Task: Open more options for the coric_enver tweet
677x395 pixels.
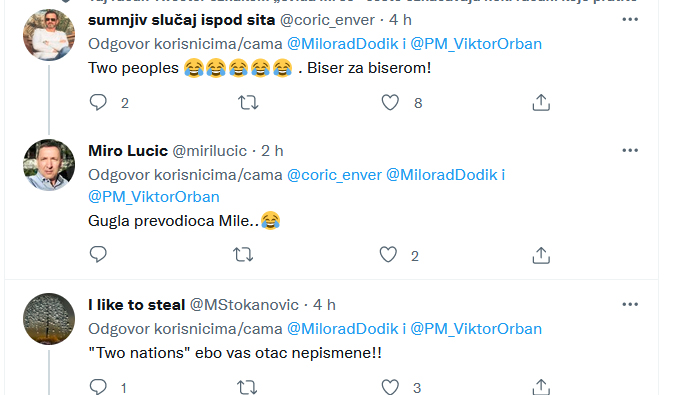Action: 630,19
